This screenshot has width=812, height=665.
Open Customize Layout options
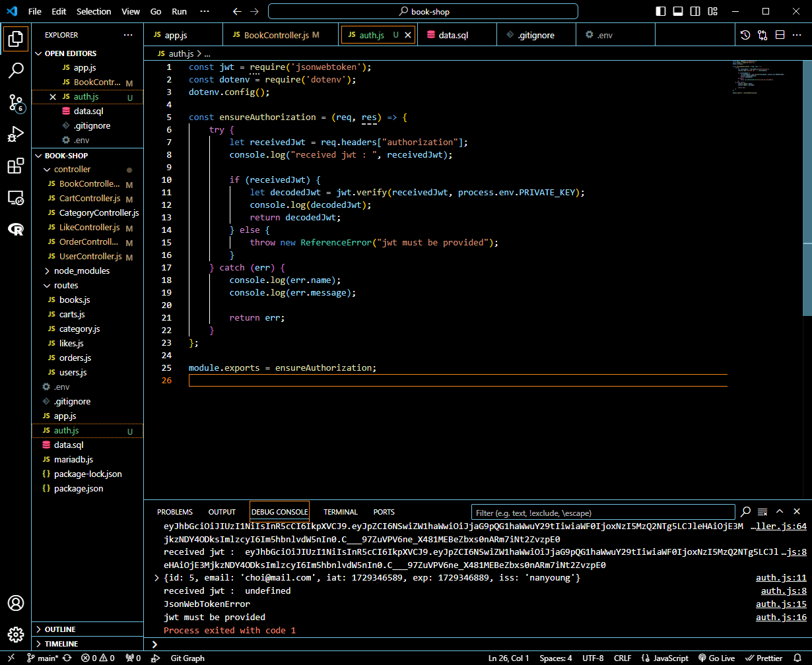point(712,11)
